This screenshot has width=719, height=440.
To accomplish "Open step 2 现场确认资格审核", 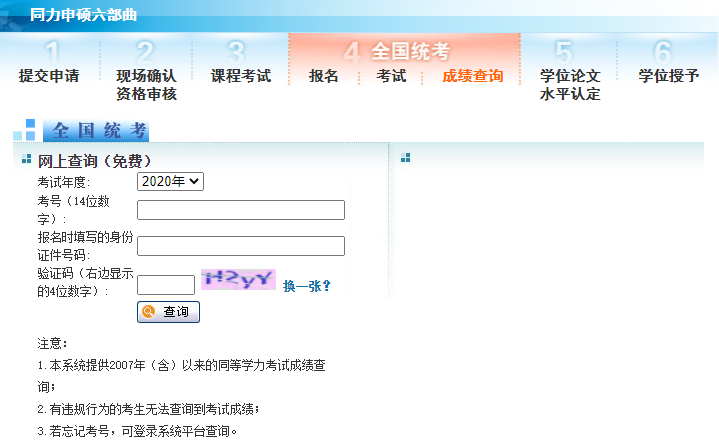I will [x=146, y=84].
